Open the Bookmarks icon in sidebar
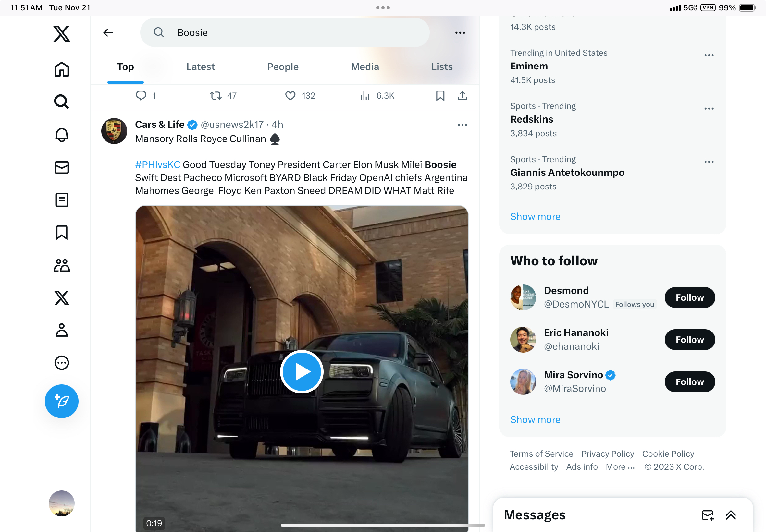Screen dimensions: 766x532 [x=62, y=232]
